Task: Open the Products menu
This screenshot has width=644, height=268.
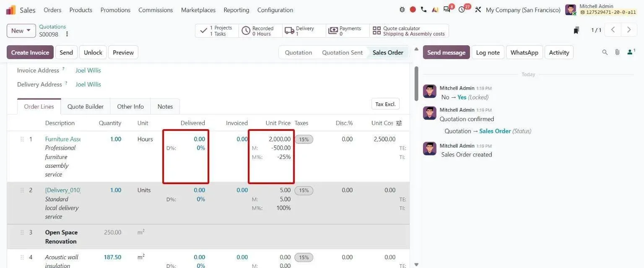Action: (x=80, y=10)
